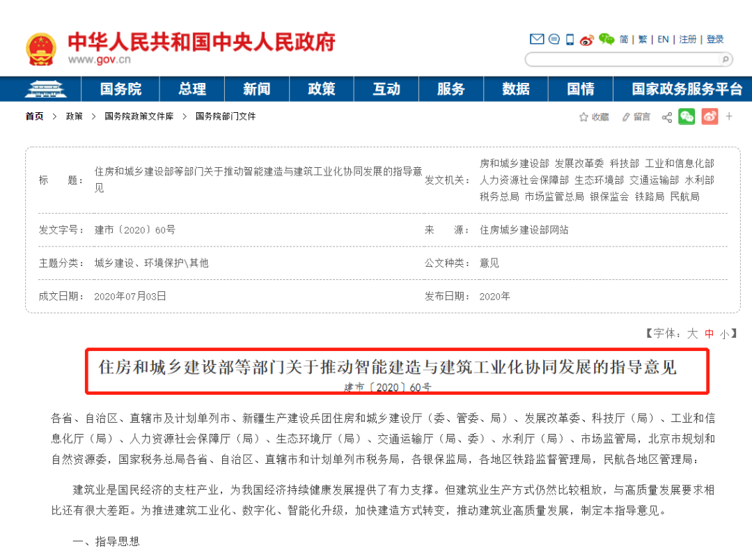
Task: Open the 互动 navigation tab
Action: [x=386, y=88]
